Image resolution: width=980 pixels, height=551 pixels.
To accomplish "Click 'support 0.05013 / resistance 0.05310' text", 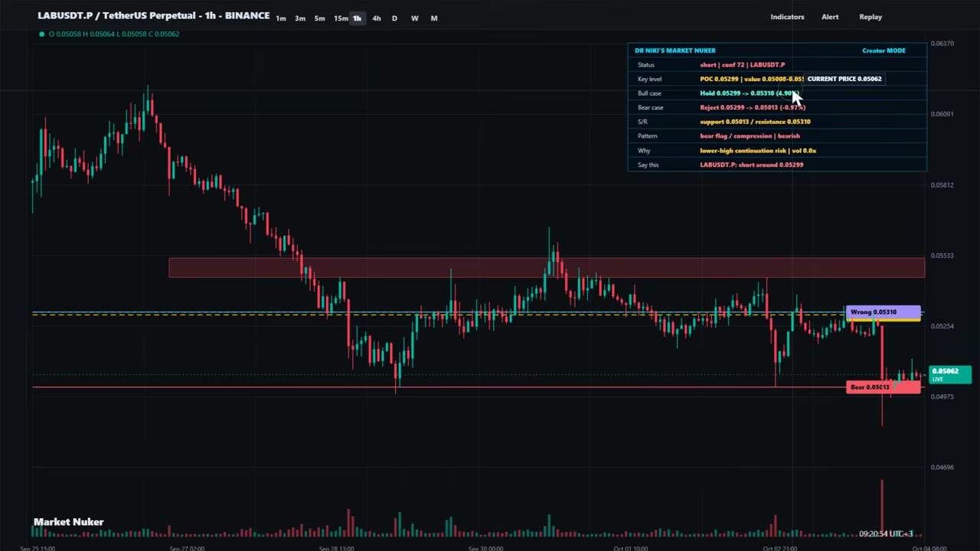I will point(755,122).
